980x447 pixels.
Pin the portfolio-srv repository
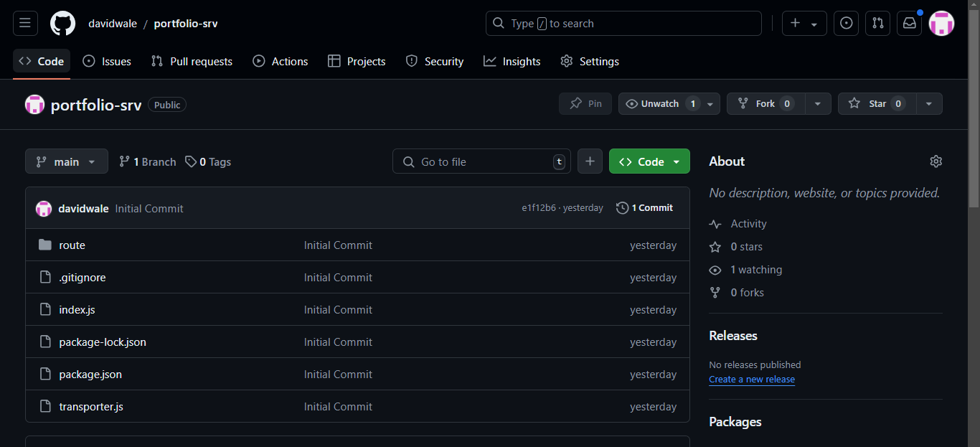pos(585,104)
